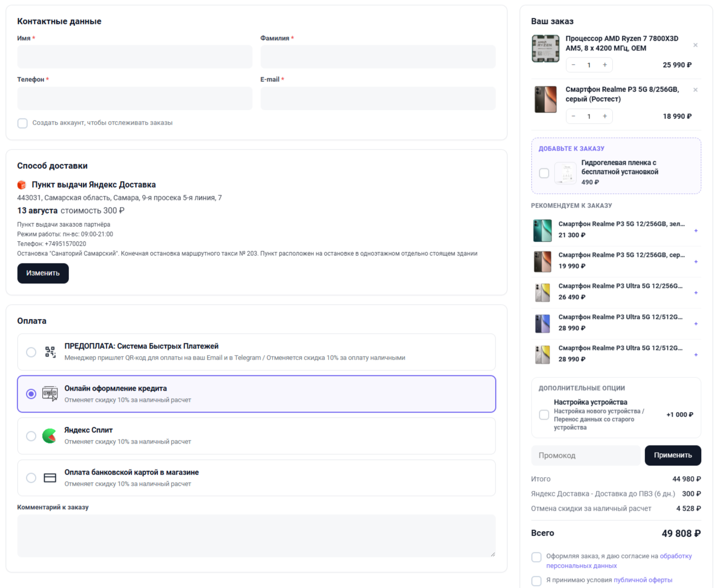Screen dimensions: 718x588
Task: Open thumbnail of green Realme P3 12/256GB
Action: point(542,230)
